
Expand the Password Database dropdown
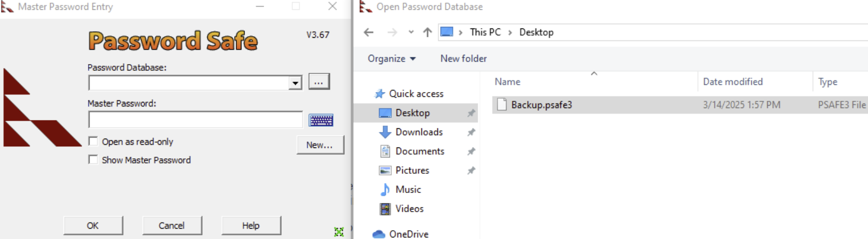coord(295,83)
